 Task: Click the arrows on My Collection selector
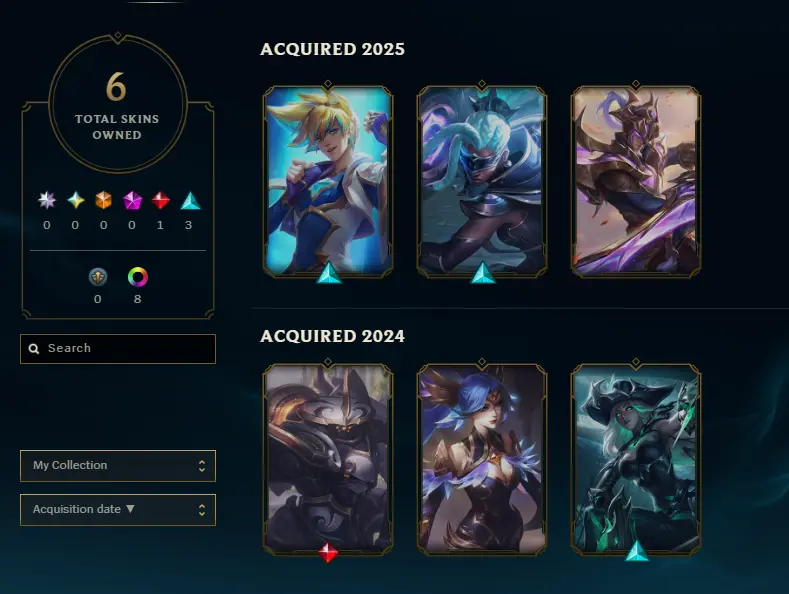tap(202, 466)
